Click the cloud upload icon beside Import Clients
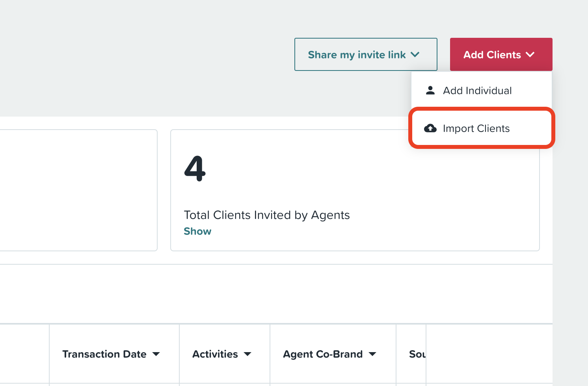The width and height of the screenshot is (588, 386). 430,128
